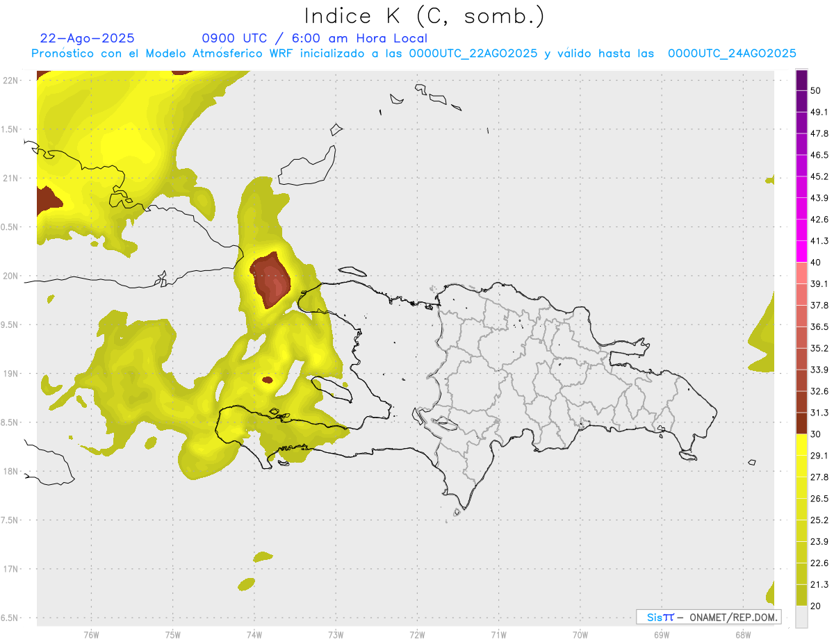Click the legend value '20'
Screen dimensions: 834x644
click(816, 606)
